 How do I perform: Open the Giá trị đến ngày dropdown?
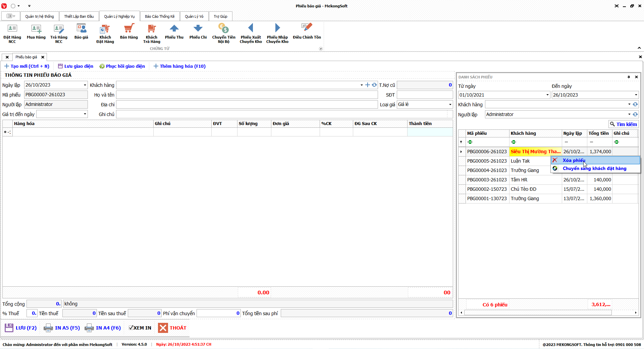point(85,114)
